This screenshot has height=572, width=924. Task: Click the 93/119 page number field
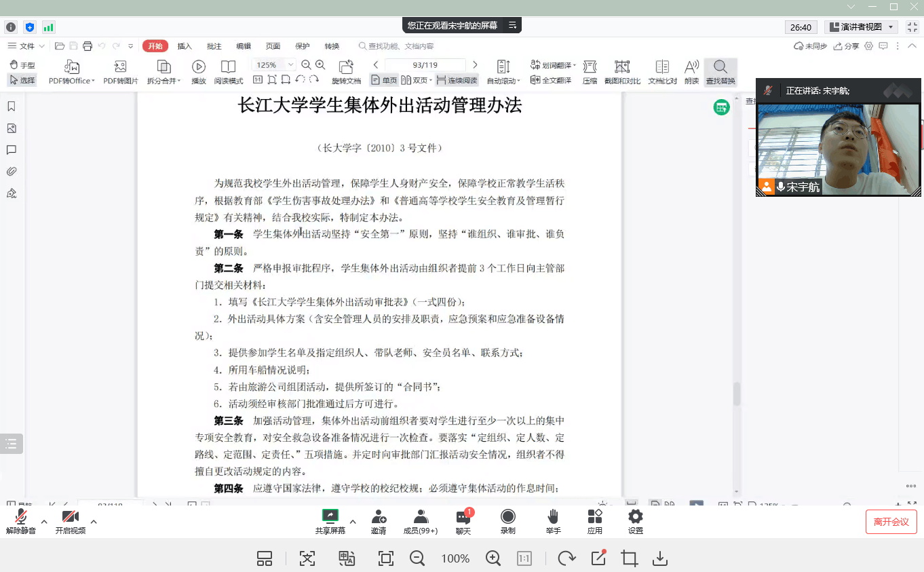(x=425, y=64)
